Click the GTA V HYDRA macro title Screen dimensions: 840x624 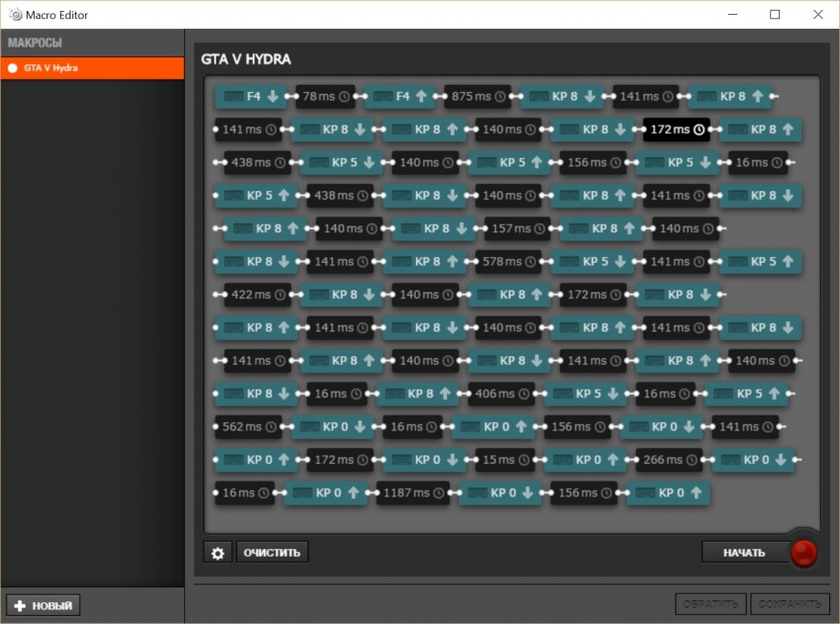246,59
